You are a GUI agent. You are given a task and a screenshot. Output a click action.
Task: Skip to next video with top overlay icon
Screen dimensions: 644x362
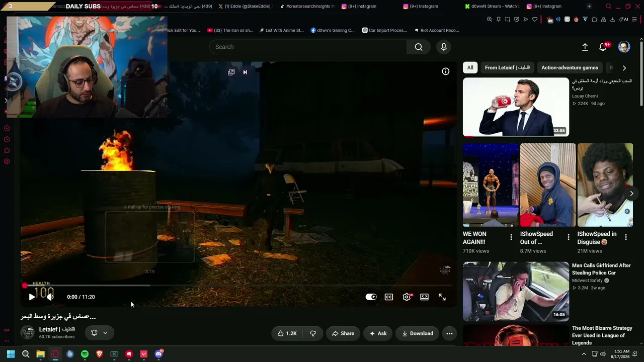tap(245, 72)
